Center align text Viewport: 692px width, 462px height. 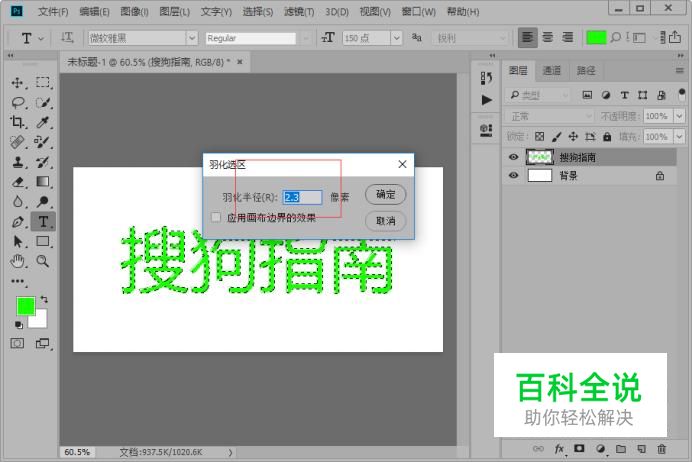[x=548, y=38]
